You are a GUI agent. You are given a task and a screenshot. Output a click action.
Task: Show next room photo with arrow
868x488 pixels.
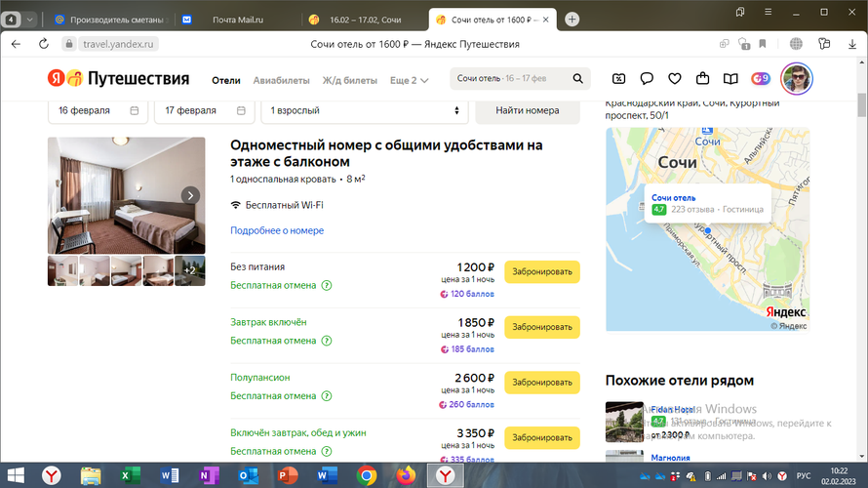click(190, 195)
